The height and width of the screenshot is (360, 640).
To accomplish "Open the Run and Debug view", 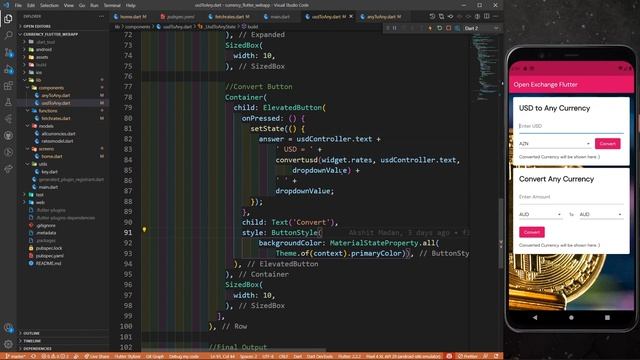I will click(x=8, y=69).
